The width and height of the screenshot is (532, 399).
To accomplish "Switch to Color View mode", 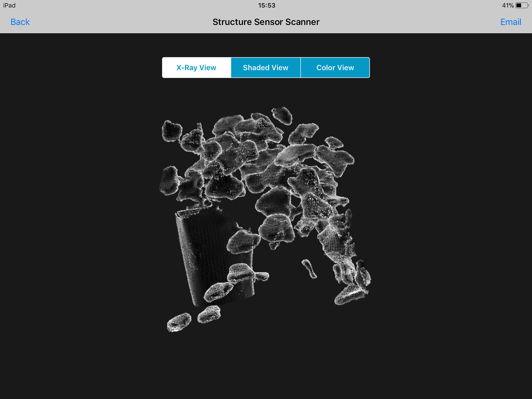I will (x=335, y=68).
